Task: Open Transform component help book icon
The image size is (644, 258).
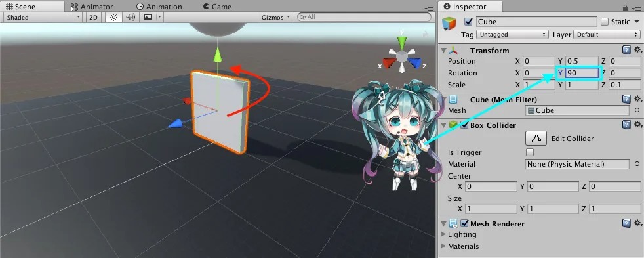Action: [626, 50]
